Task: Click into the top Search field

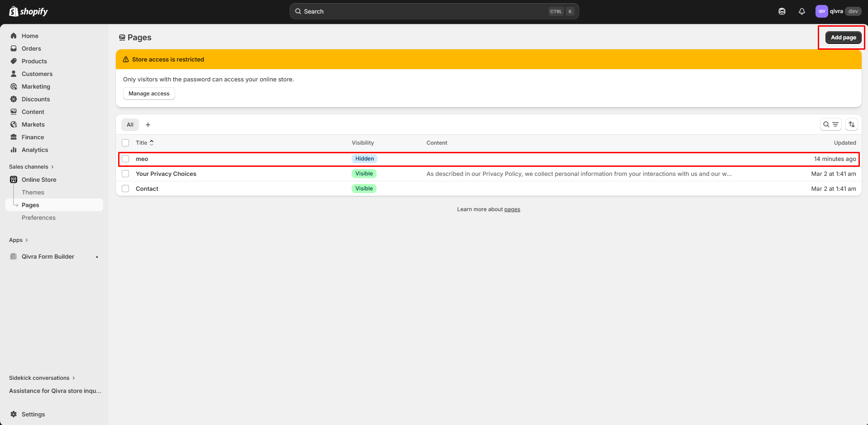Action: point(434,11)
